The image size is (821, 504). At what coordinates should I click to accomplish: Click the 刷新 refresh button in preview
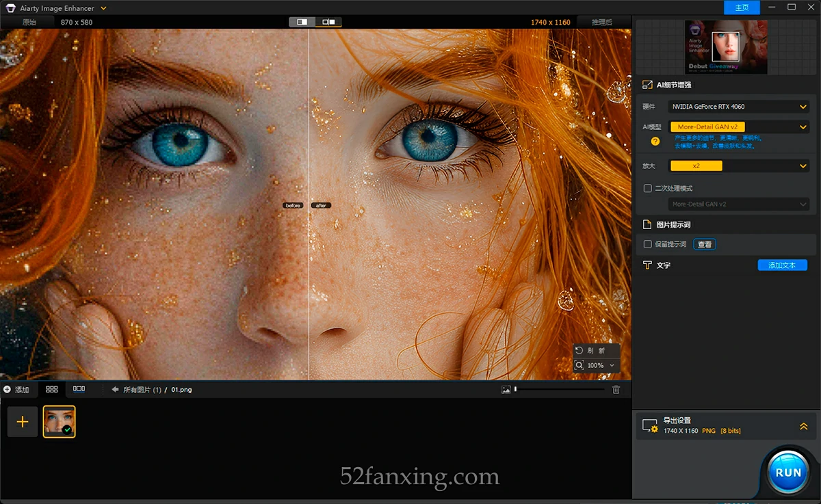click(x=597, y=350)
